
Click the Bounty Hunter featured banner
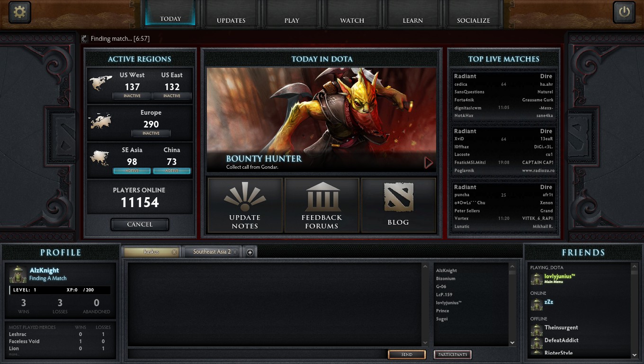tap(322, 120)
